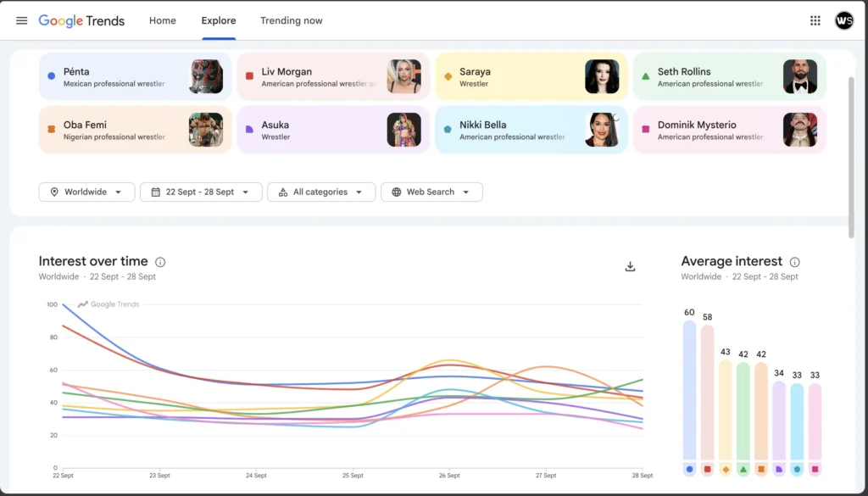Select the Seth Rollins search term card

pyautogui.click(x=729, y=76)
